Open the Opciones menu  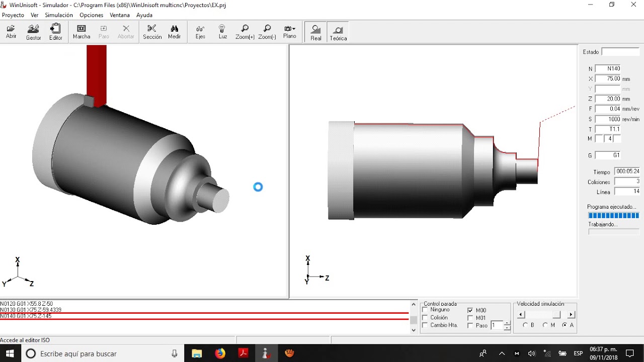point(91,15)
